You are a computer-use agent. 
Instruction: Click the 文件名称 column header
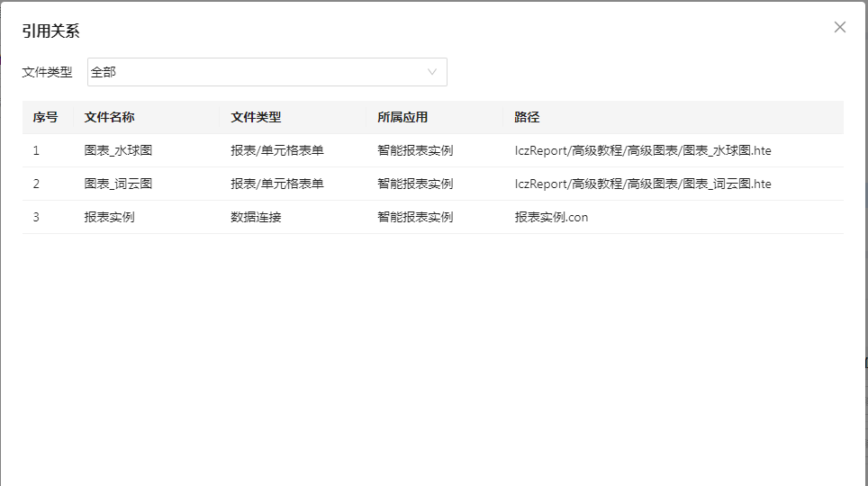tap(110, 117)
